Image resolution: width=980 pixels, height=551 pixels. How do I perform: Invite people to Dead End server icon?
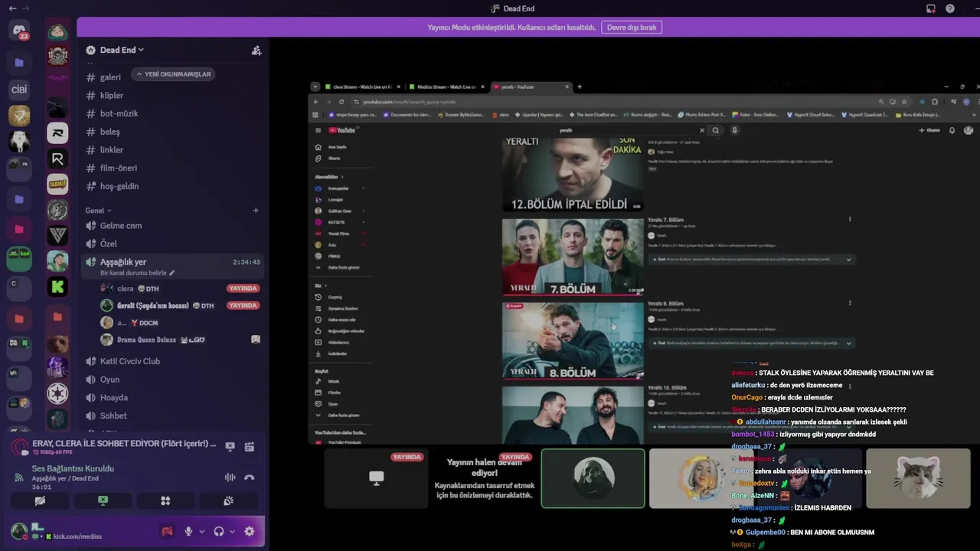pos(256,51)
